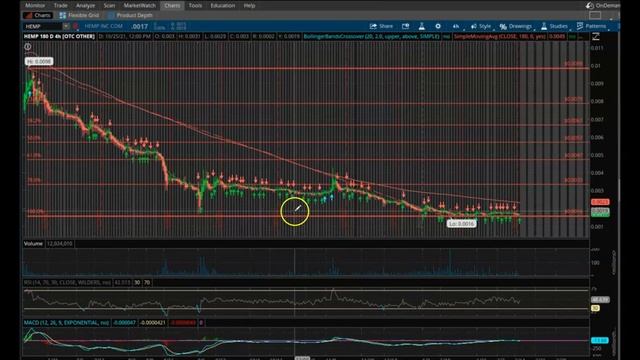
Task: Open the Help tab
Action: point(249,5)
